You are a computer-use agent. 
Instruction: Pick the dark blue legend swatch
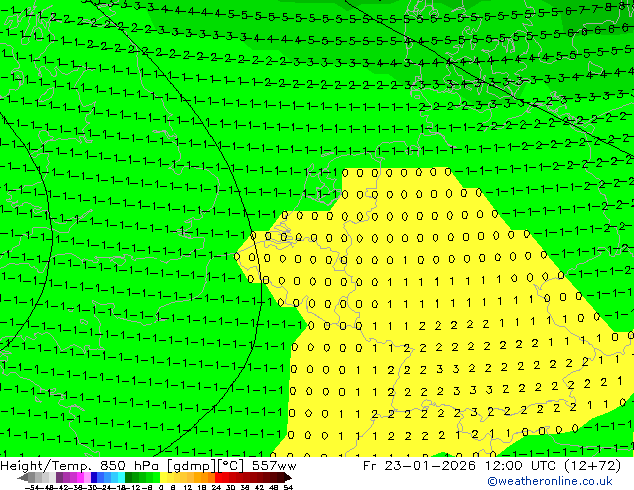pos(94,477)
